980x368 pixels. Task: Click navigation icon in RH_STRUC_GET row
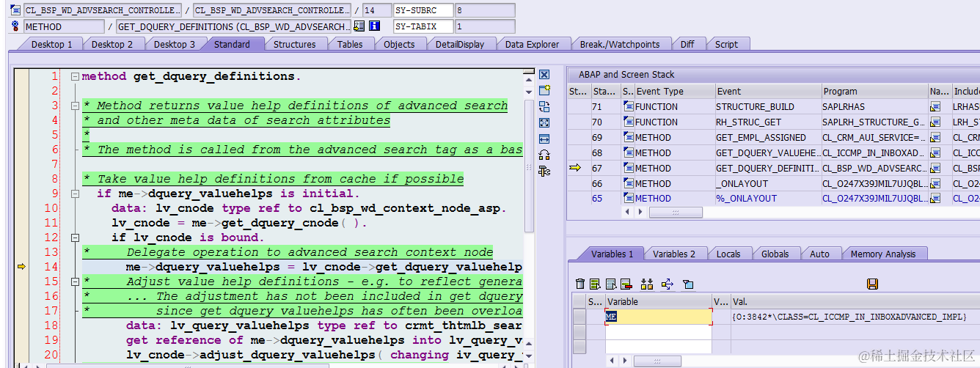click(x=935, y=122)
